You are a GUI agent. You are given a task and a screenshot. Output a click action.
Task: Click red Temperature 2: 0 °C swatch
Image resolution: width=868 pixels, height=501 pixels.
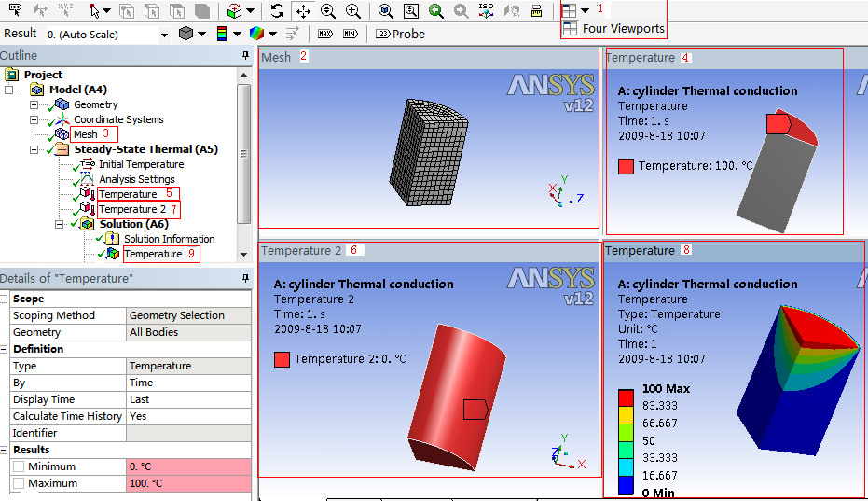tap(282, 359)
